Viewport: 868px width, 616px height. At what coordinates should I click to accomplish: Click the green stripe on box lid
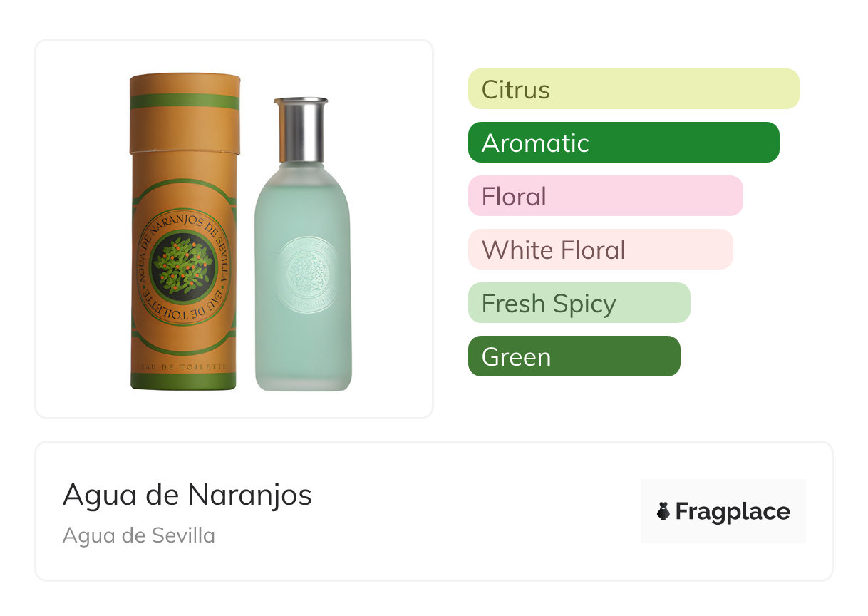click(184, 101)
